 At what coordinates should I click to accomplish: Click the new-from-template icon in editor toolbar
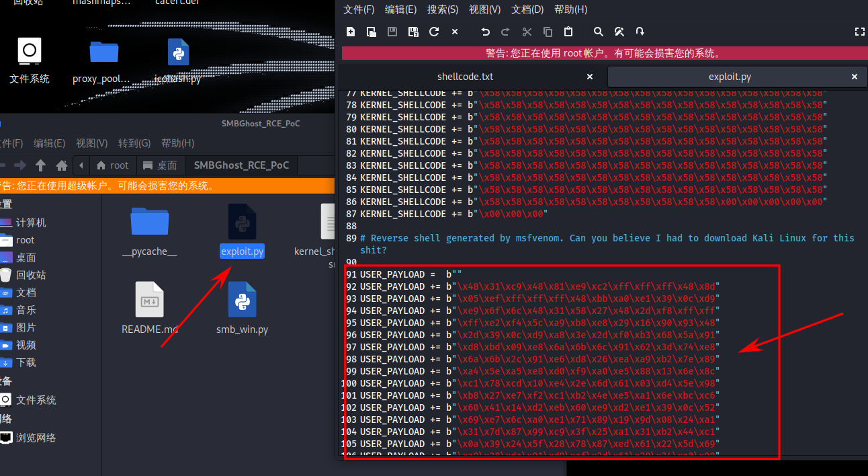372,32
